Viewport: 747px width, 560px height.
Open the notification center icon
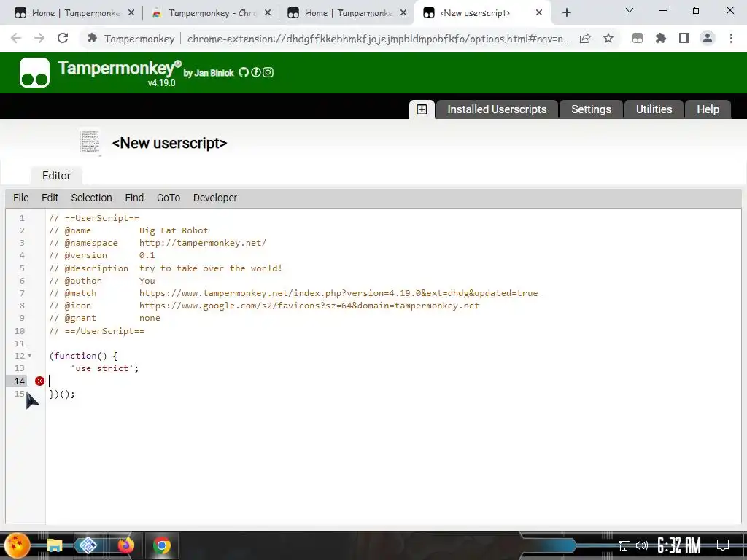tap(723, 545)
